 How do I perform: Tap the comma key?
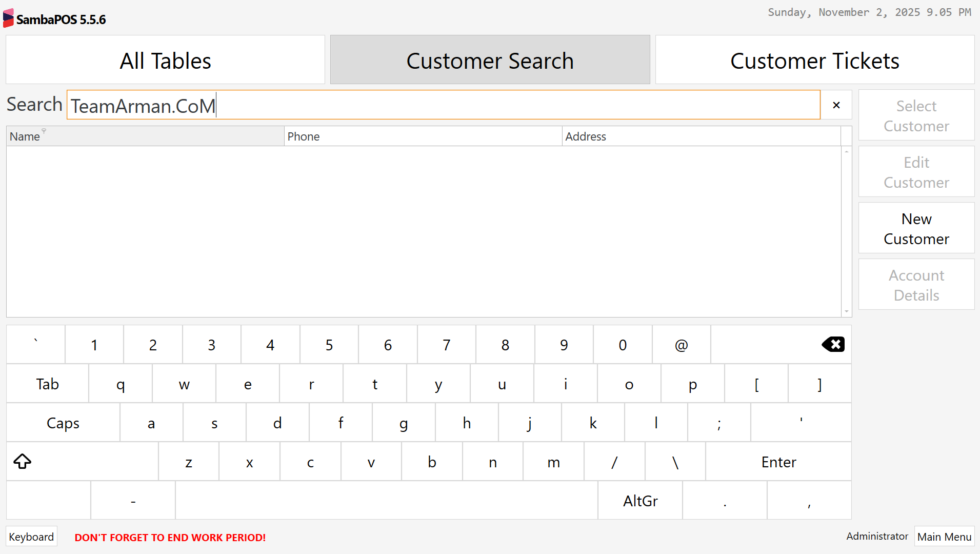[809, 501]
